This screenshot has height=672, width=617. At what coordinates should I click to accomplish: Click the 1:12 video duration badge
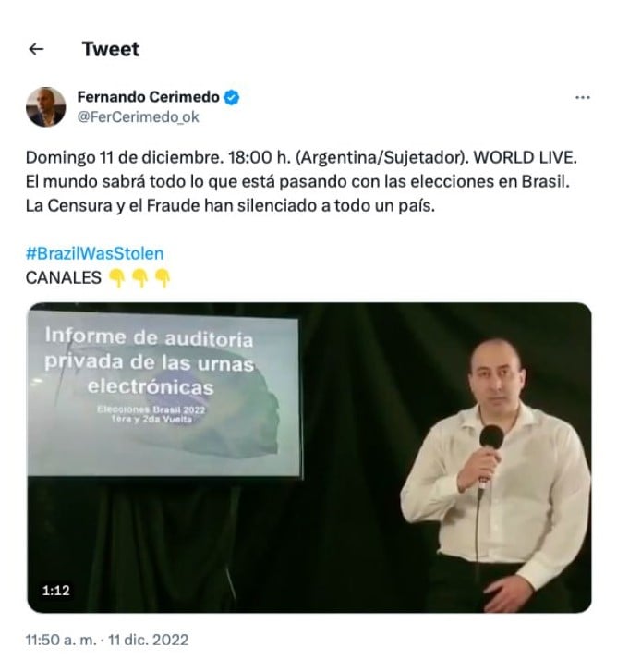[x=55, y=591]
